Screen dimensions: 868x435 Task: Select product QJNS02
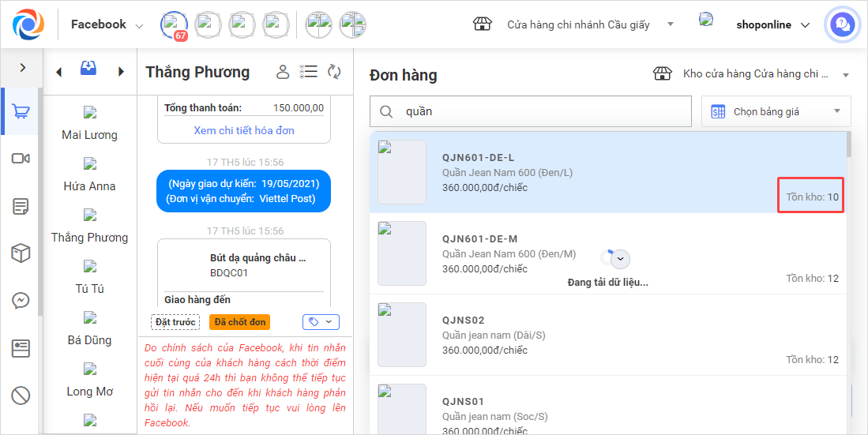tap(608, 335)
